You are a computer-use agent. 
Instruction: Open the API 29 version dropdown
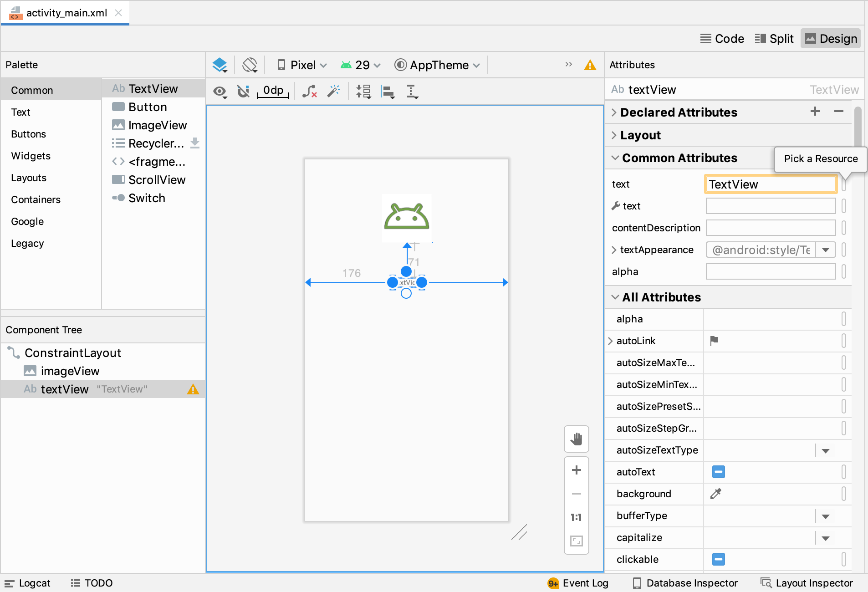pos(361,65)
